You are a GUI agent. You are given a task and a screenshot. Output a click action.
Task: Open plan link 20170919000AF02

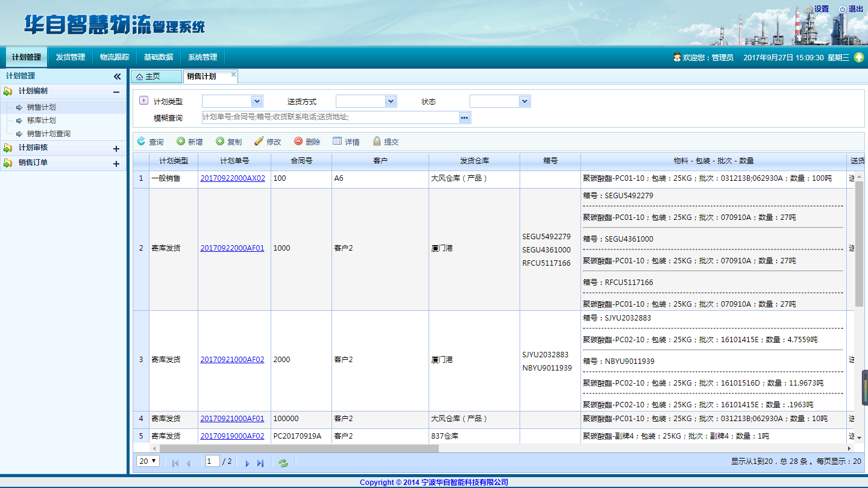pyautogui.click(x=232, y=436)
